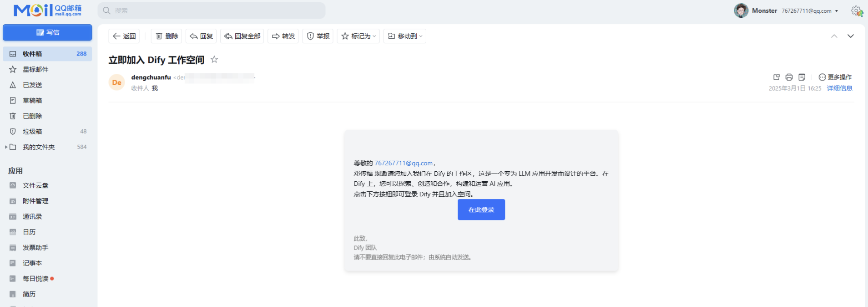Image resolution: width=868 pixels, height=307 pixels.
Task: Open the Inbox (收件箱) folder
Action: tap(47, 54)
